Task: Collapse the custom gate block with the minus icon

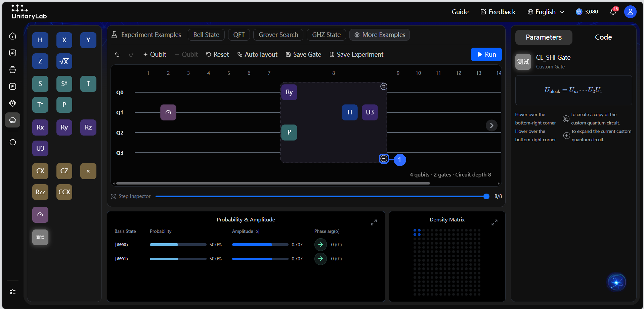Action: click(384, 159)
